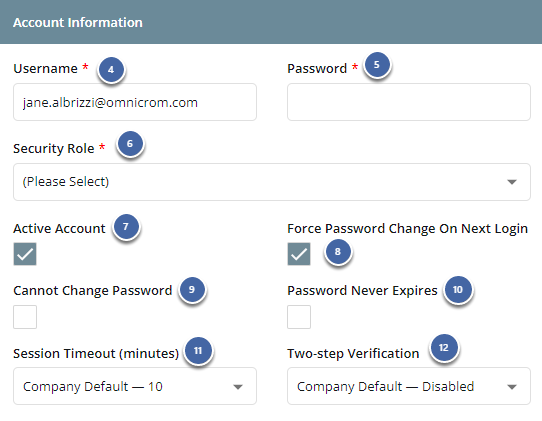Enable the Cannot Change Password checkbox
Image resolution: width=542 pixels, height=421 pixels.
click(25, 317)
